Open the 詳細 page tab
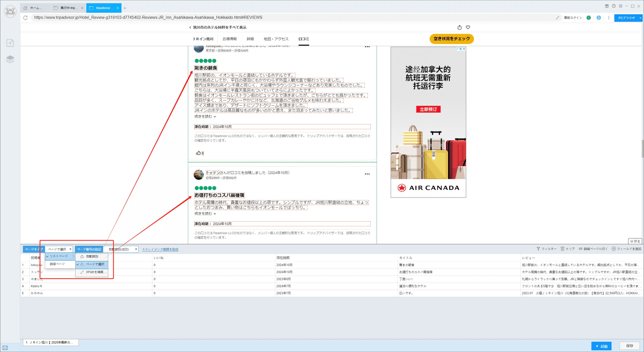The image size is (644, 352). coord(250,39)
